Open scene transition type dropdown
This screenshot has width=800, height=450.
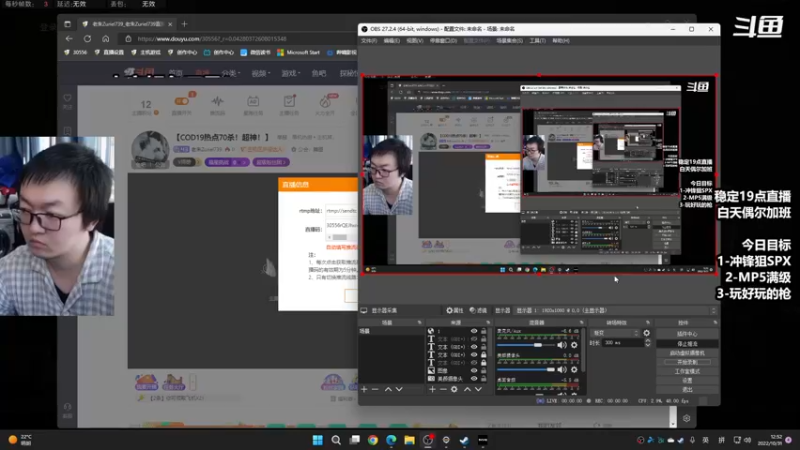(x=615, y=333)
